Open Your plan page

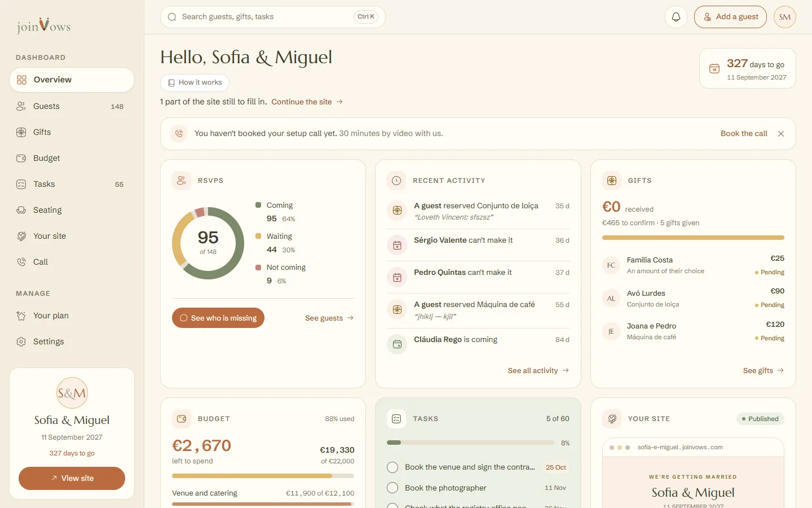click(x=72, y=316)
